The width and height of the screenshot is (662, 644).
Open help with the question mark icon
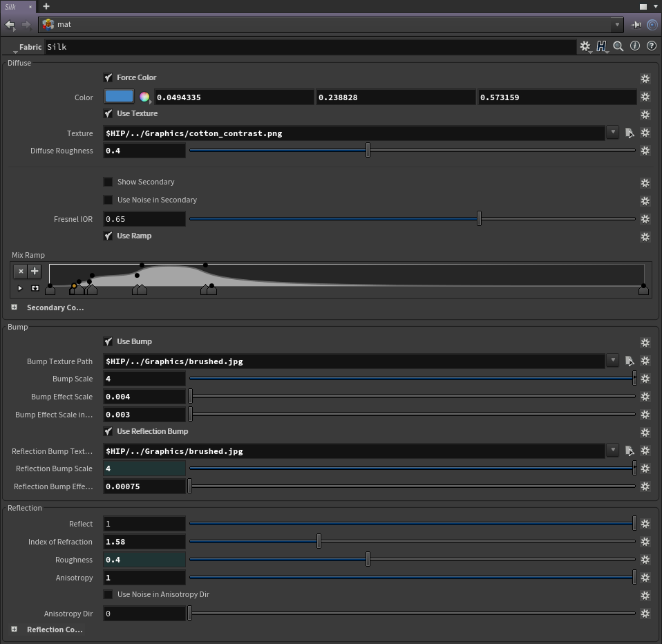(x=652, y=46)
